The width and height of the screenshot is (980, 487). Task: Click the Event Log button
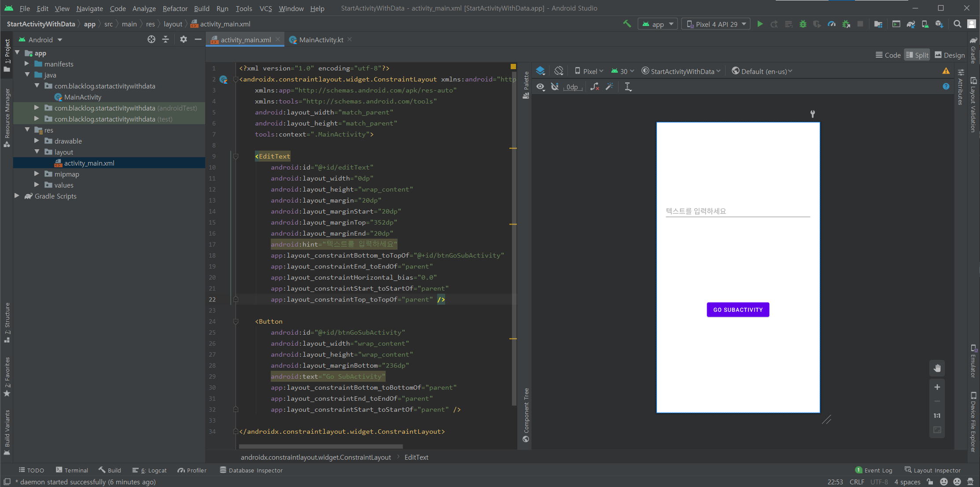874,470
